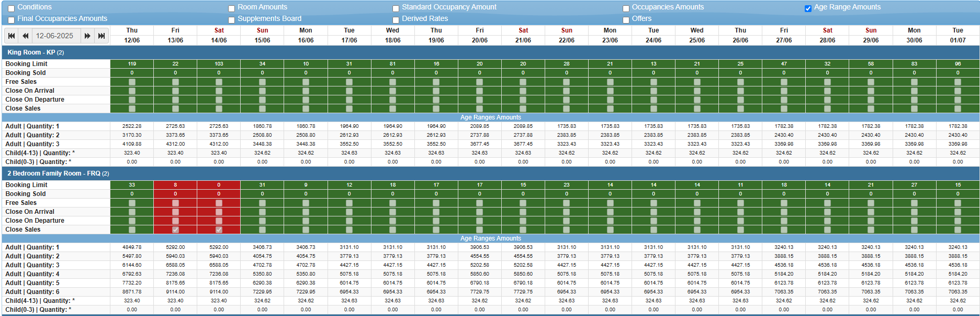This screenshot has height=316, width=980.
Task: Jump to the first date page
Action: (x=12, y=36)
